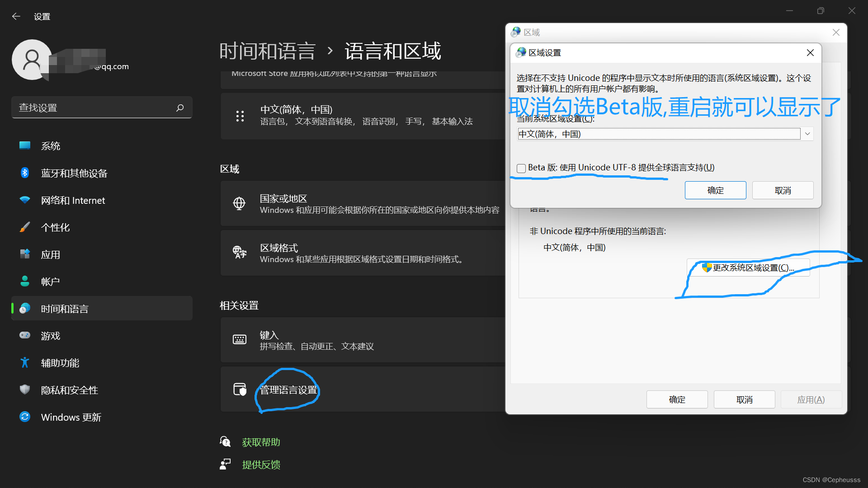Open Windows 更新 via its sync icon
This screenshot has width=868, height=488.
[x=25, y=417]
